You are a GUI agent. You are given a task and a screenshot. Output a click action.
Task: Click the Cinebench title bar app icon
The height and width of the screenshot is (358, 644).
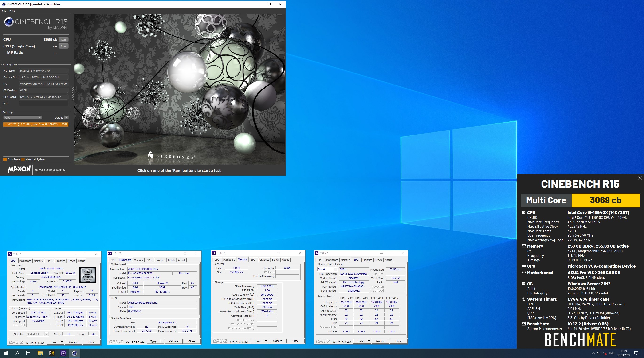tap(4, 4)
